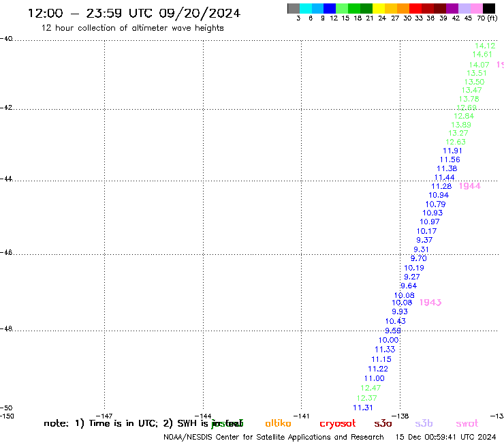Click the 15 Dec 00:59:41 UTC 2024 timestamp
The width and height of the screenshot is (504, 443).
click(x=446, y=437)
